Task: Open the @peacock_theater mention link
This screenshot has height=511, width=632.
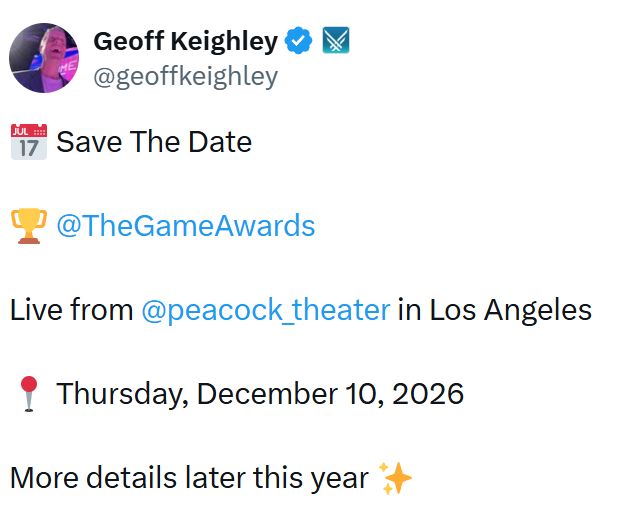Action: coord(265,310)
